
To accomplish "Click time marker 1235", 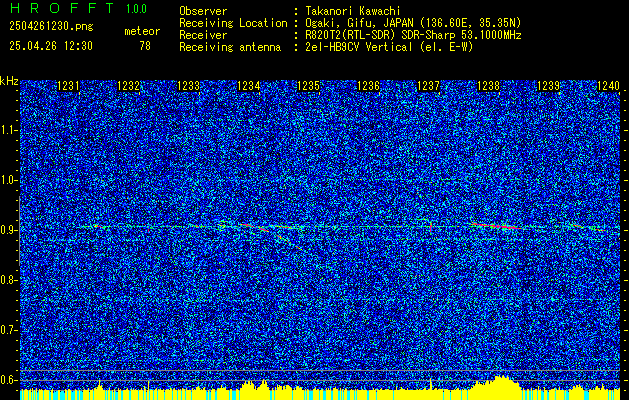I will (308, 86).
